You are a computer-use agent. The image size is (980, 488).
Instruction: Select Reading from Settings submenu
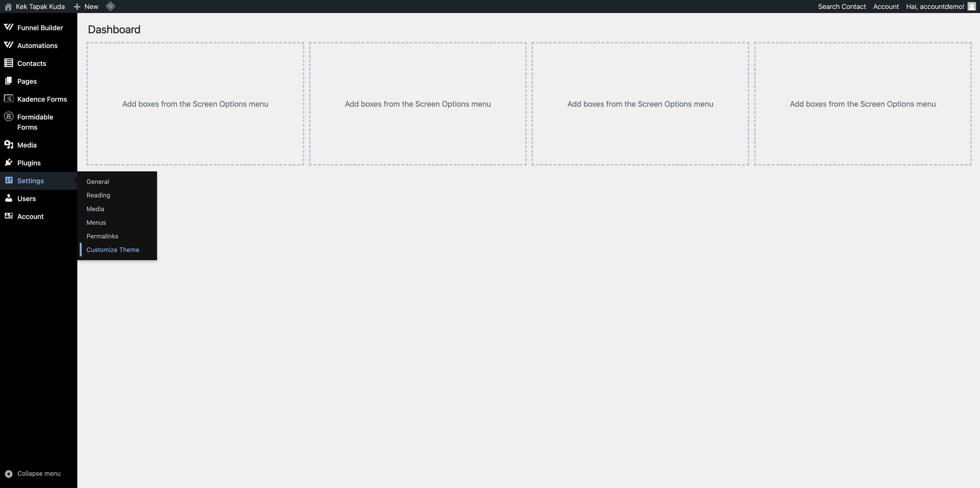pos(98,195)
